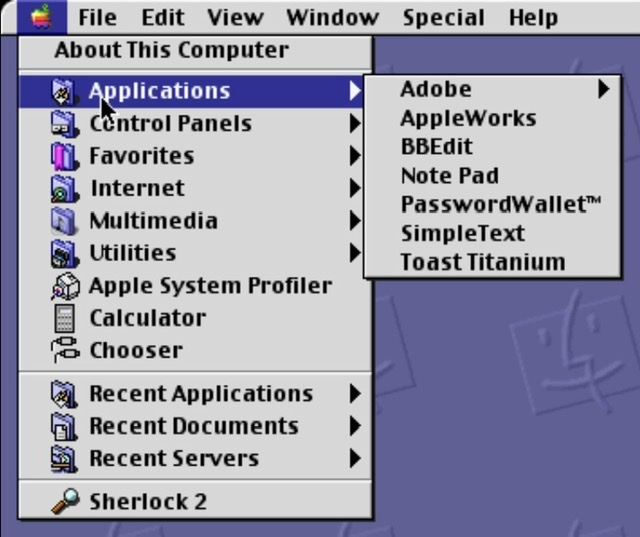Image resolution: width=640 pixels, height=537 pixels.
Task: Open the File menu
Action: click(98, 18)
